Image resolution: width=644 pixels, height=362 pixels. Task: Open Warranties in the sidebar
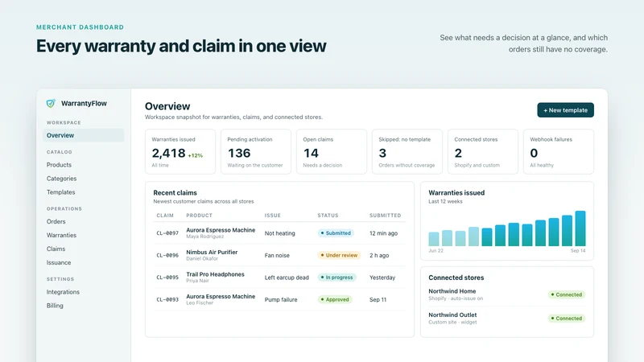pos(62,235)
